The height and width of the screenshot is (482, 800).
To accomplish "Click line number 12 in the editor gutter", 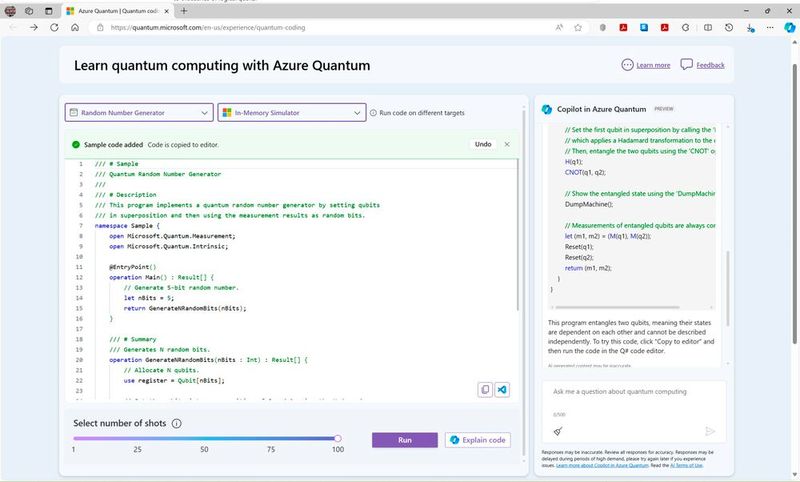I will 79,277.
